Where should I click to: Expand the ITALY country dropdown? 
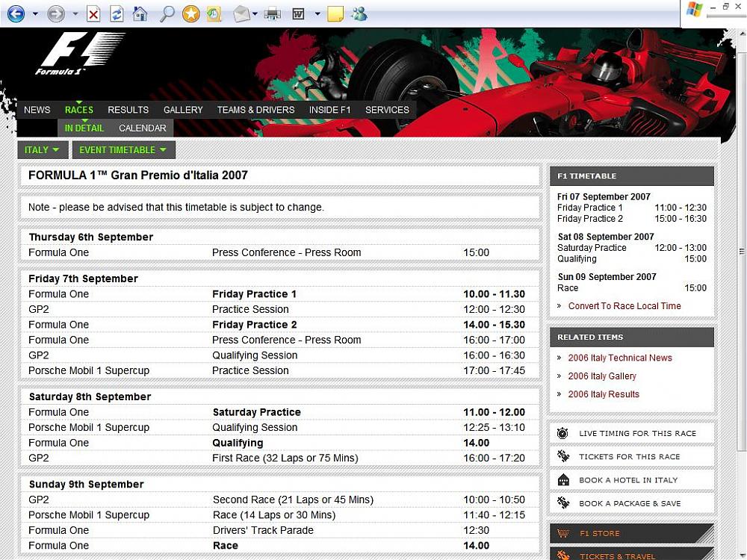[42, 150]
